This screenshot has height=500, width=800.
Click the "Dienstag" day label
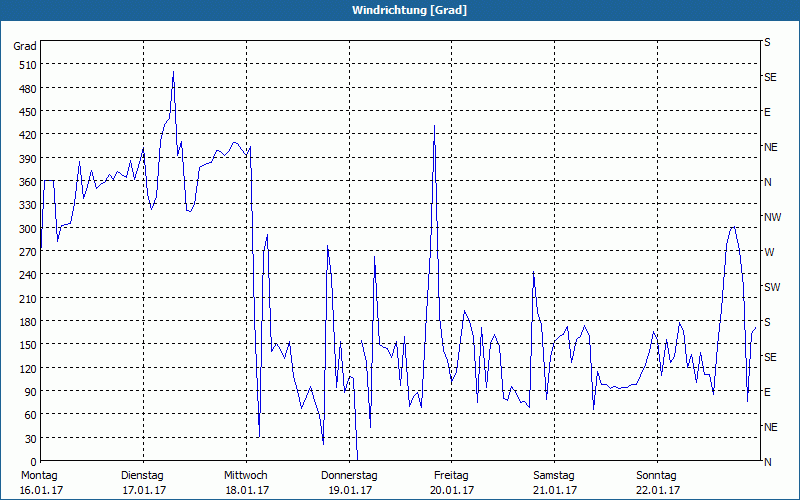click(x=142, y=476)
